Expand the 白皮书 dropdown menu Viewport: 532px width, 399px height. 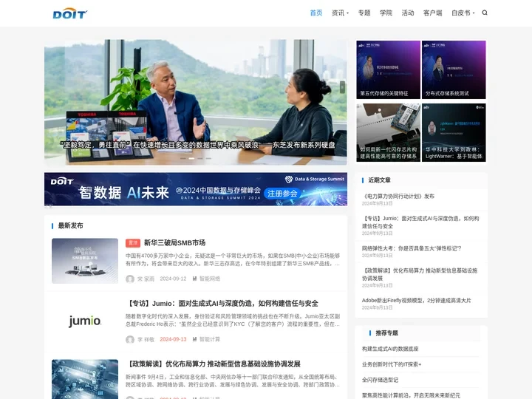[463, 13]
